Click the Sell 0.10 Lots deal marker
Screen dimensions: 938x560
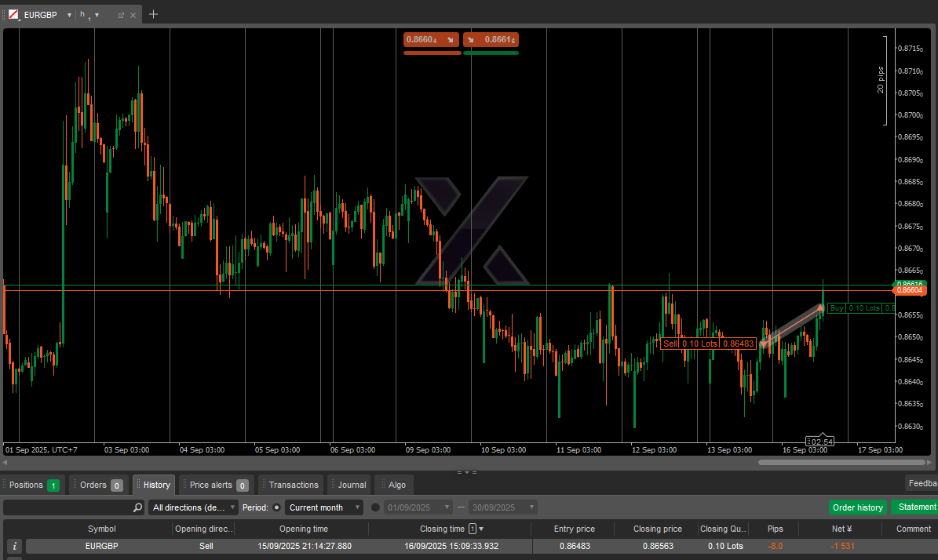point(709,344)
